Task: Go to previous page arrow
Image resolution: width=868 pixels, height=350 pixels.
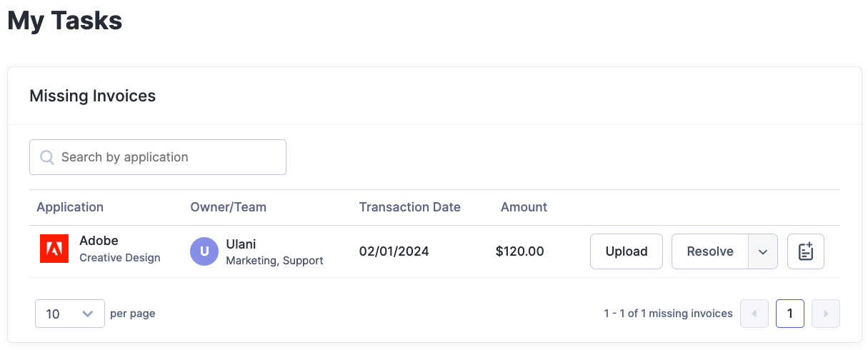Action: coord(754,314)
